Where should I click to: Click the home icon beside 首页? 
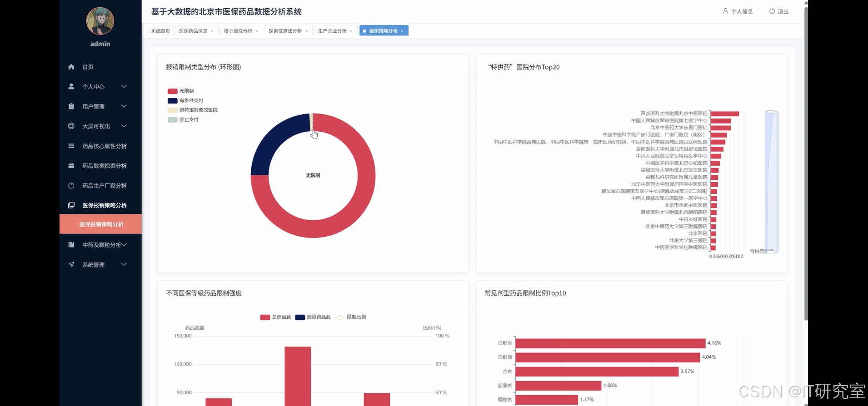pos(71,67)
